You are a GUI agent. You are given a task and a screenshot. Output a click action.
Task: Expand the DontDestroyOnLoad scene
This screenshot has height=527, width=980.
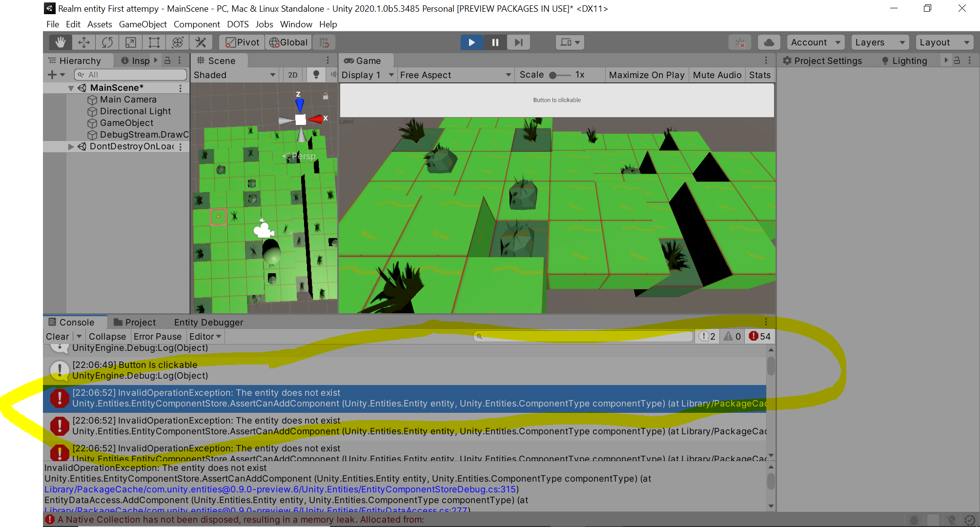pos(70,146)
